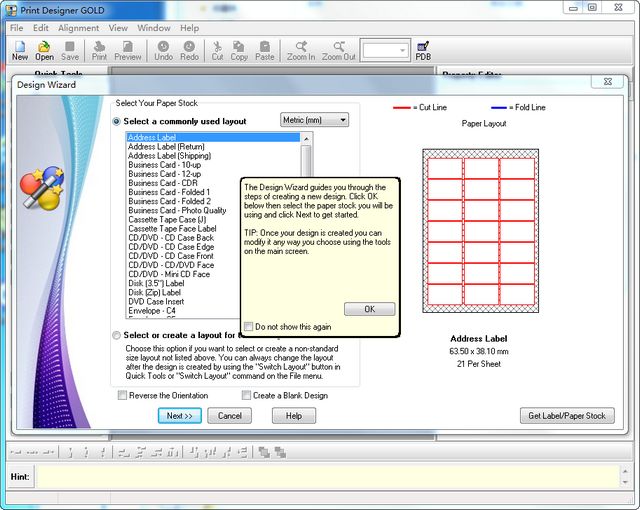Toggle the Reverse the Orientation checkbox

(x=122, y=395)
